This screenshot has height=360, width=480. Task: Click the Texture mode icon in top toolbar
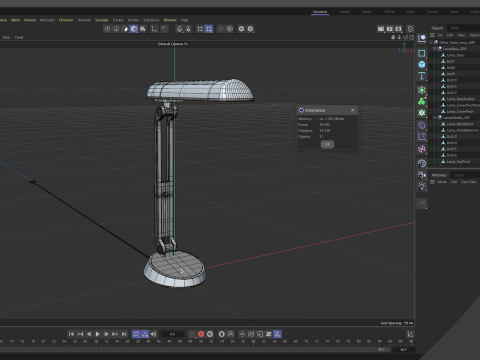143,29
